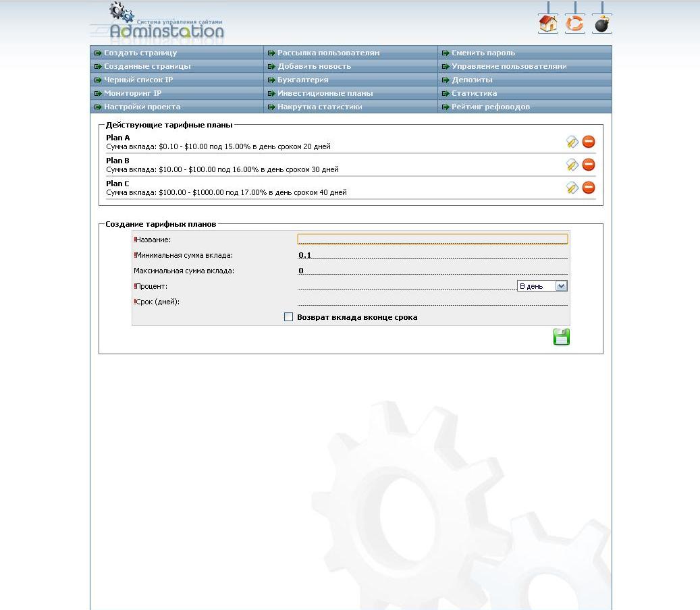Open the 'Рейтинг рефоводов' section

click(524, 106)
